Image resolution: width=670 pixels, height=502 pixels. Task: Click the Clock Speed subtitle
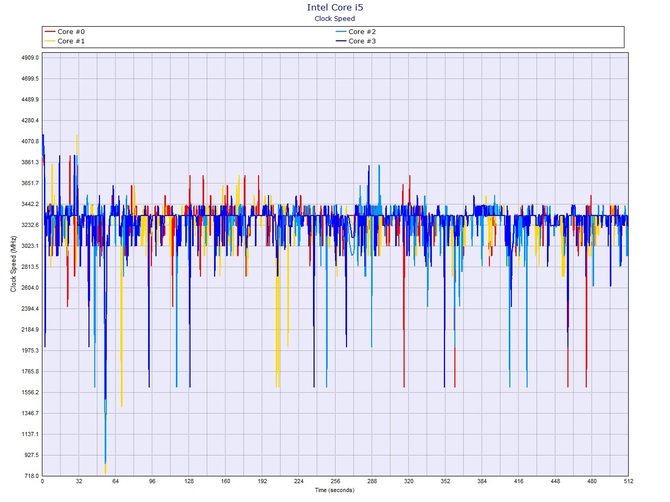tap(335, 18)
